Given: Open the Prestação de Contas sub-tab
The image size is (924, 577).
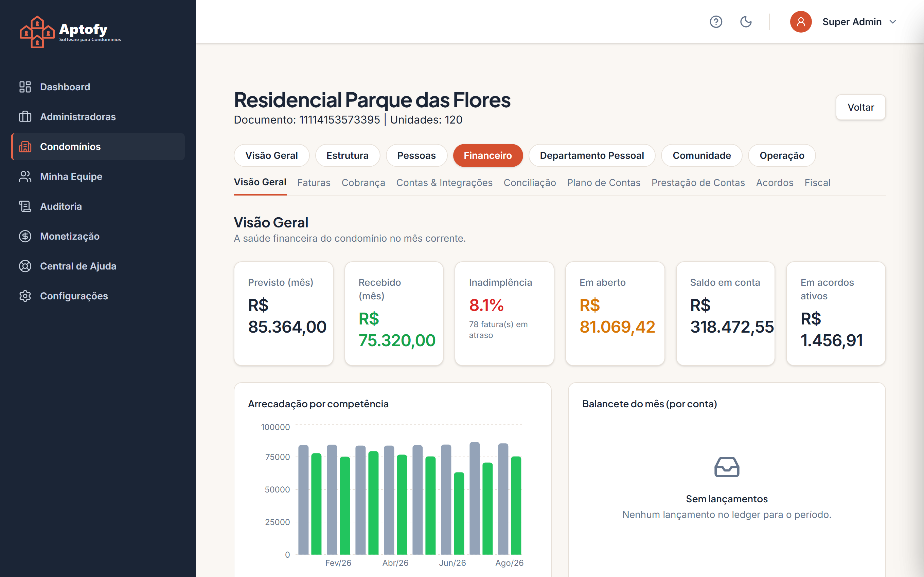Looking at the screenshot, I should pyautogui.click(x=698, y=183).
